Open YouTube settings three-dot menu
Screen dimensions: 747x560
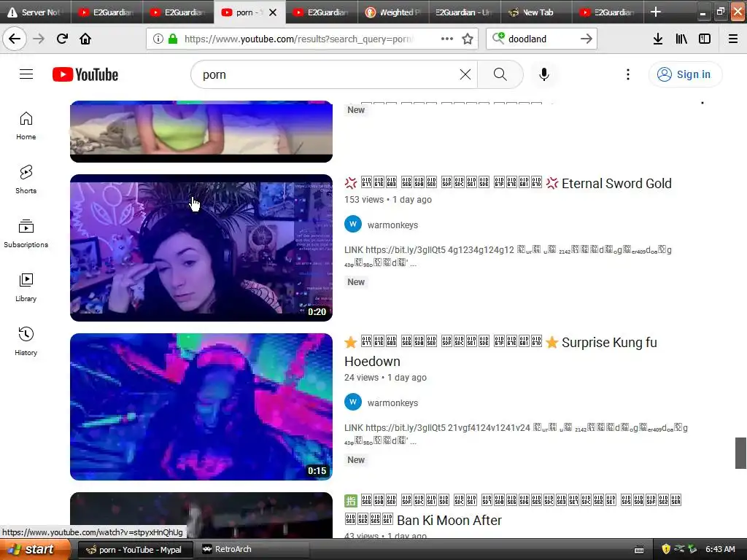628,74
